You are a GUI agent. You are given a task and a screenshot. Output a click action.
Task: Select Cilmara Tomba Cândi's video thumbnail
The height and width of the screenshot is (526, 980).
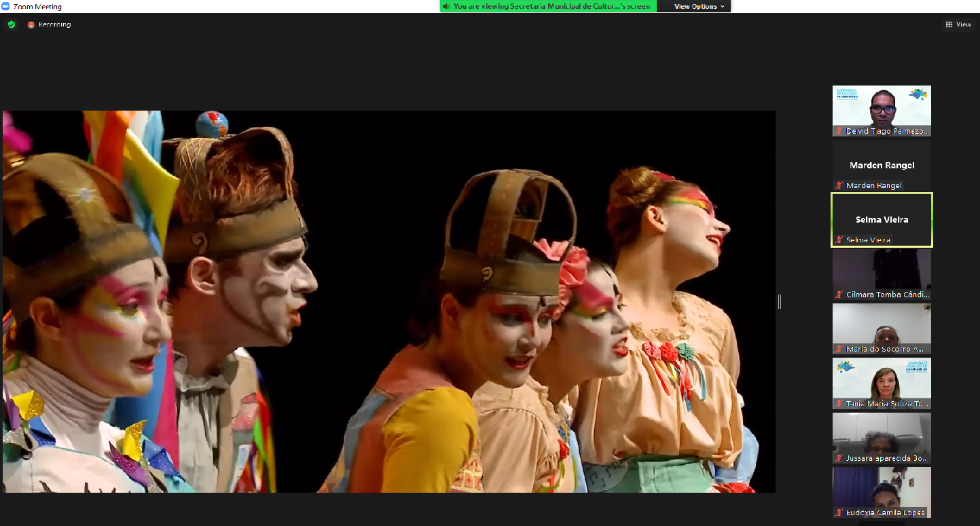882,274
